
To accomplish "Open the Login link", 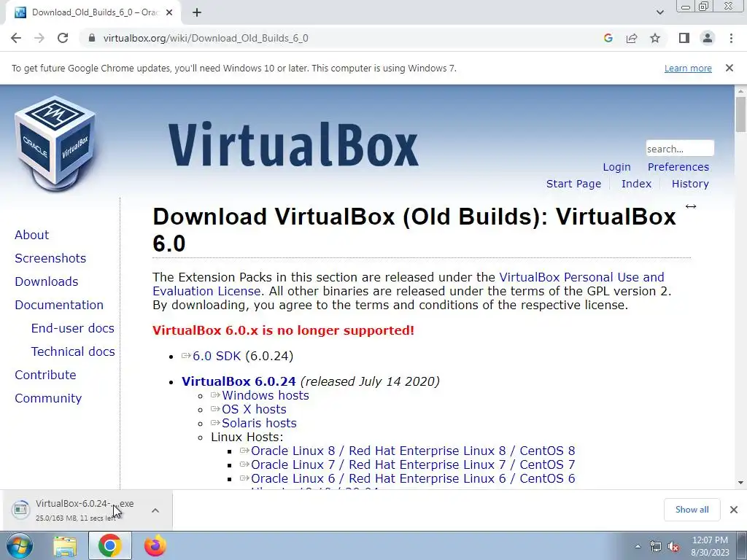I will (x=616, y=167).
